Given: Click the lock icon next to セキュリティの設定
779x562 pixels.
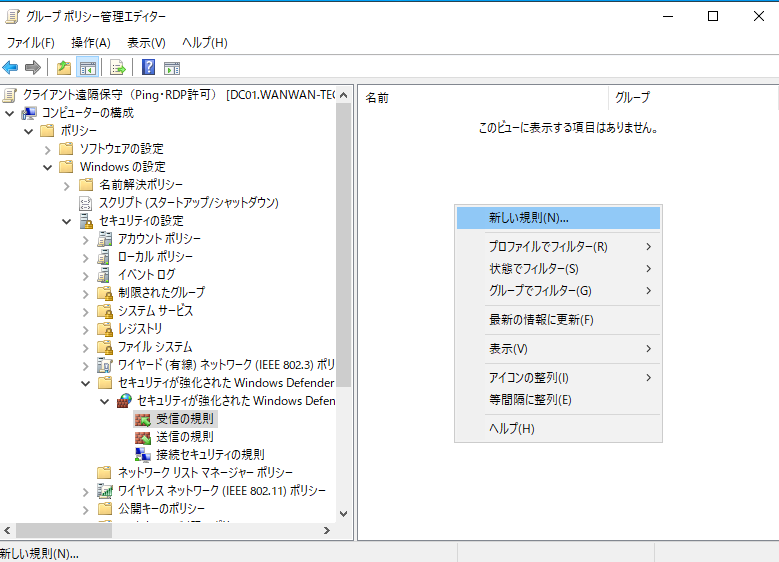Looking at the screenshot, I should pyautogui.click(x=86, y=221).
